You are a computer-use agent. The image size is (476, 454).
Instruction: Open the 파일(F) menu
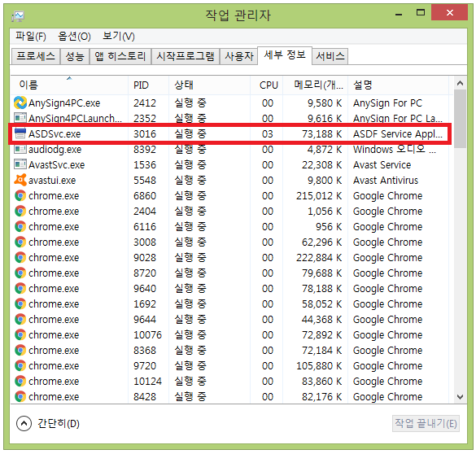pyautogui.click(x=31, y=37)
